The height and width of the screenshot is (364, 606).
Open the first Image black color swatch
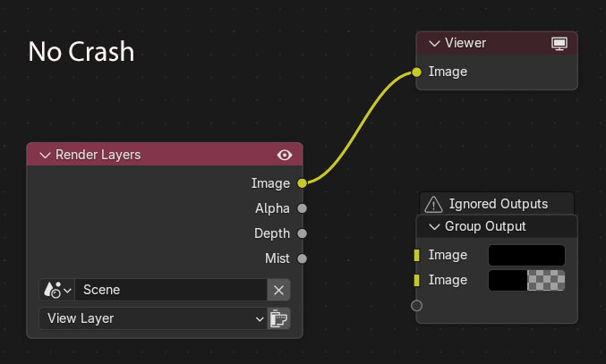click(526, 255)
